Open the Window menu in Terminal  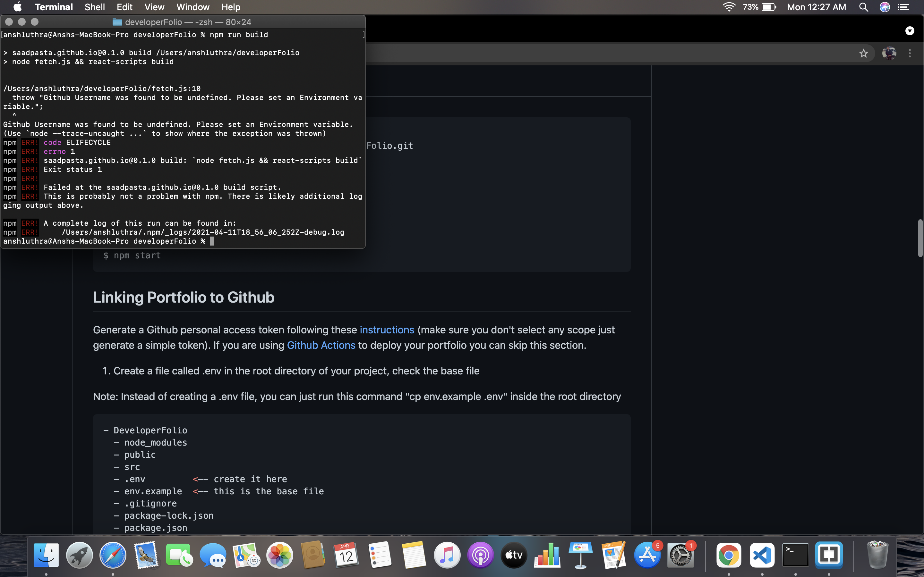pyautogui.click(x=193, y=7)
